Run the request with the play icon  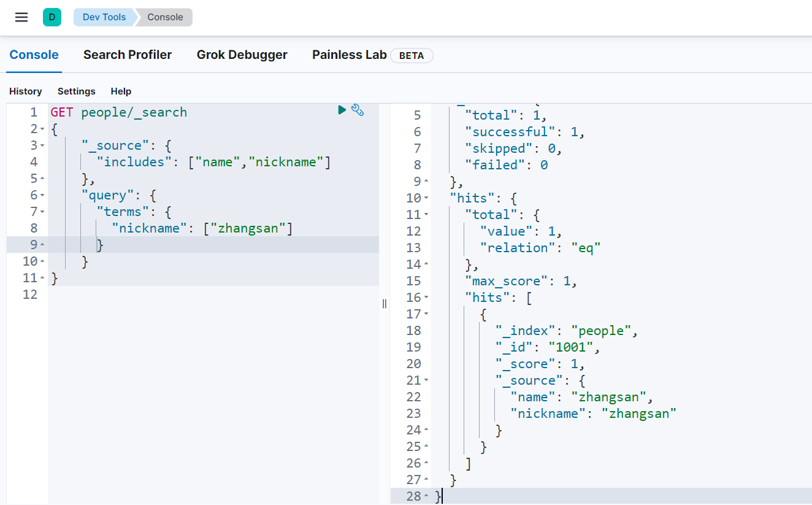coord(342,110)
